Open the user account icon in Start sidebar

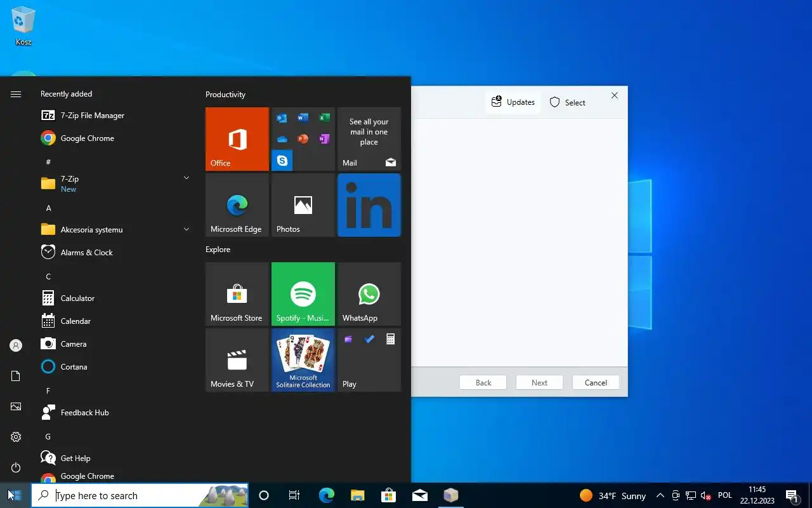[x=16, y=345]
